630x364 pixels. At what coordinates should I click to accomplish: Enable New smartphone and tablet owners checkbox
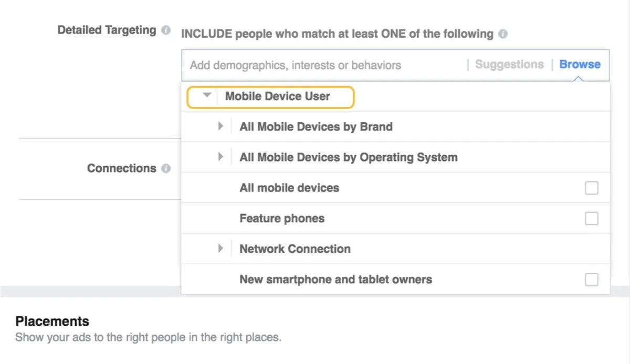tap(592, 280)
